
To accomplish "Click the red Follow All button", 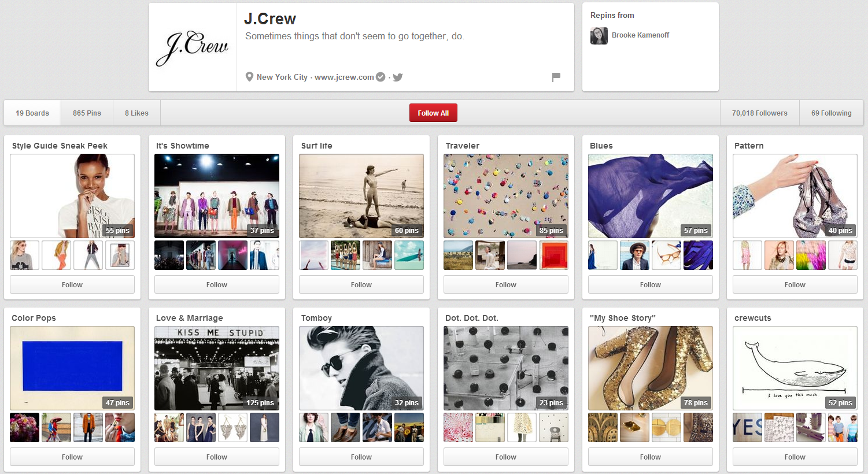I will coord(433,113).
